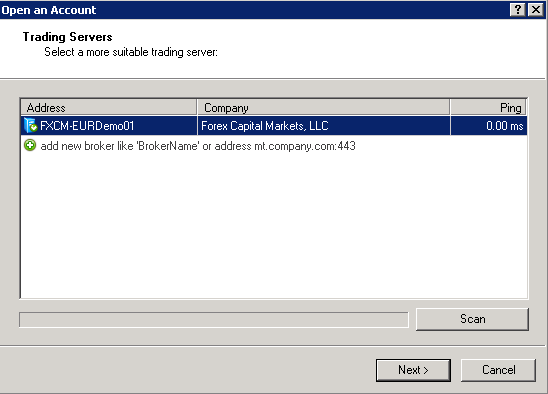Click the Cancel button
Viewport: 548px width, 394px height.
pyautogui.click(x=498, y=370)
